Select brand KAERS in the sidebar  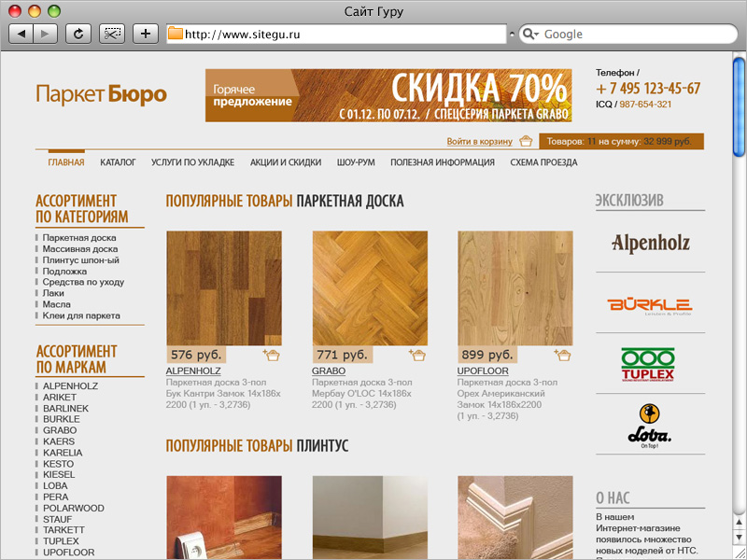[59, 441]
